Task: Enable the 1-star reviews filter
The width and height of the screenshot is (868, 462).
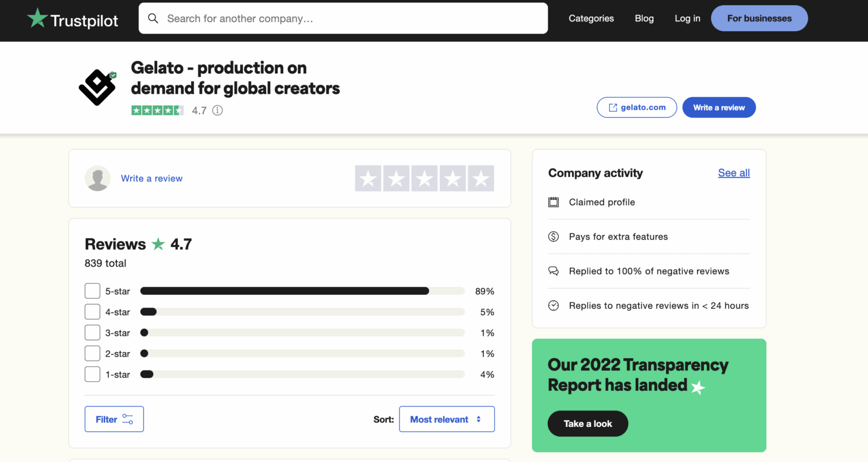Action: pos(92,374)
